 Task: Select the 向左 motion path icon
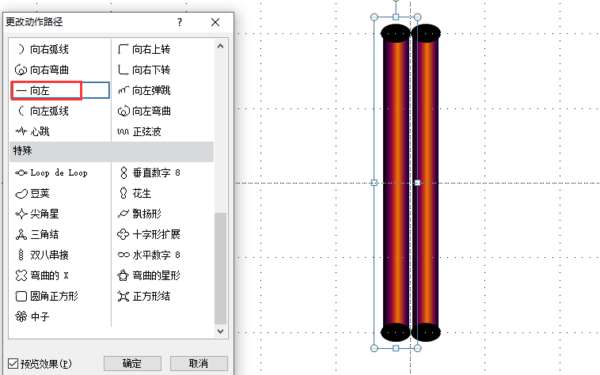(x=21, y=91)
